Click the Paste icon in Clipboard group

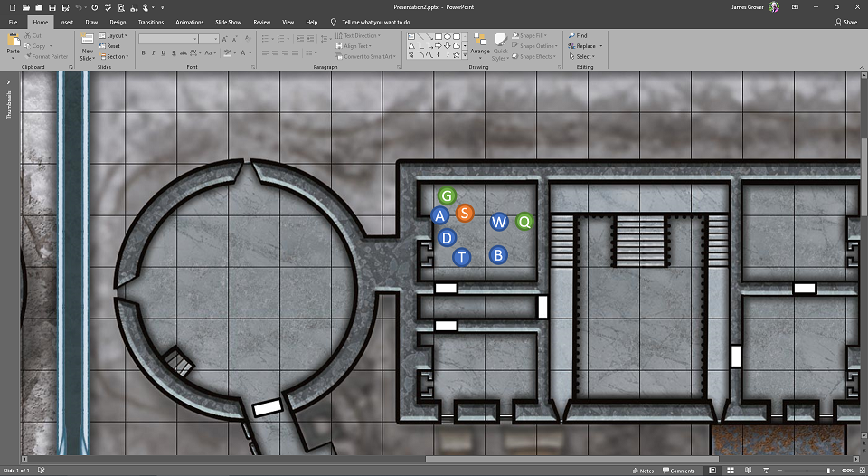tap(13, 41)
